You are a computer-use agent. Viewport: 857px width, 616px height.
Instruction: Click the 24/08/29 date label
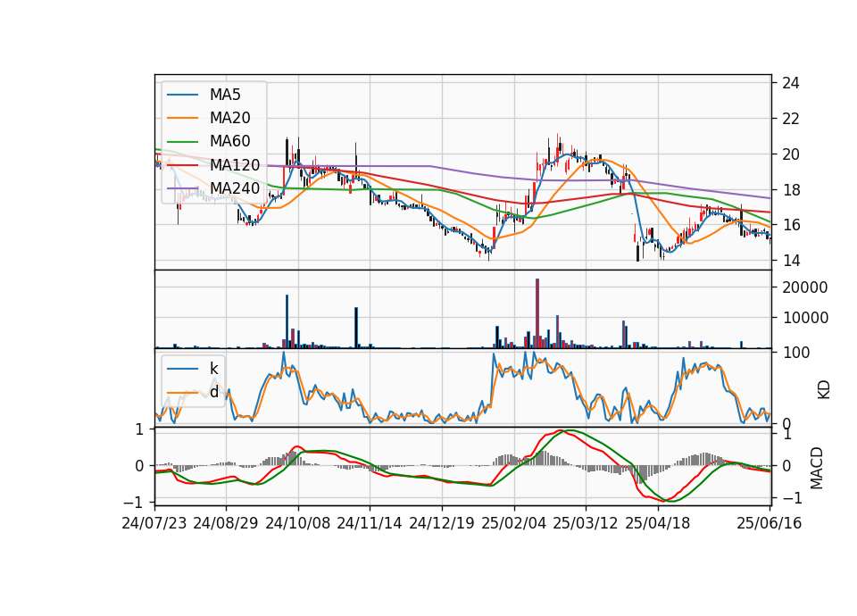click(226, 523)
